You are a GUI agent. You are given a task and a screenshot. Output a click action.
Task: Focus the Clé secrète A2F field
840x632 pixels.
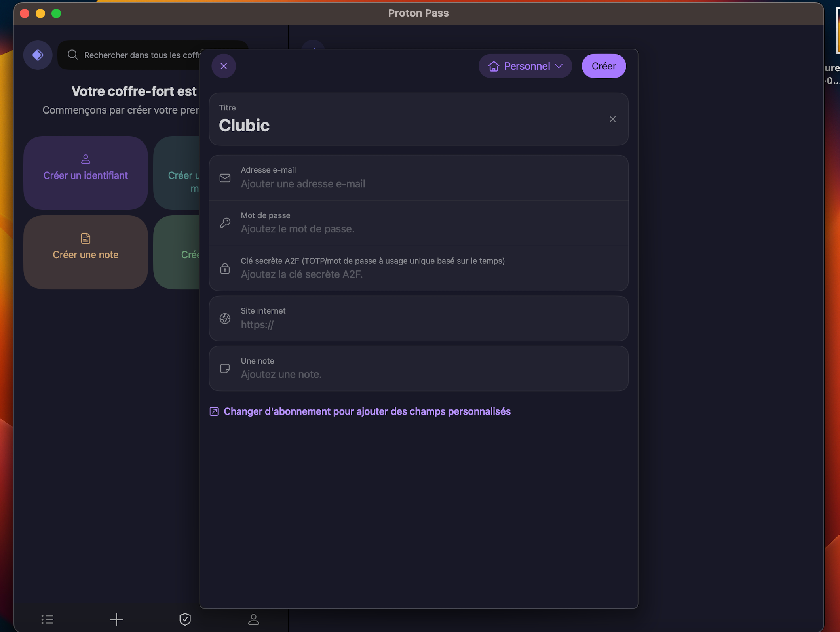(418, 268)
